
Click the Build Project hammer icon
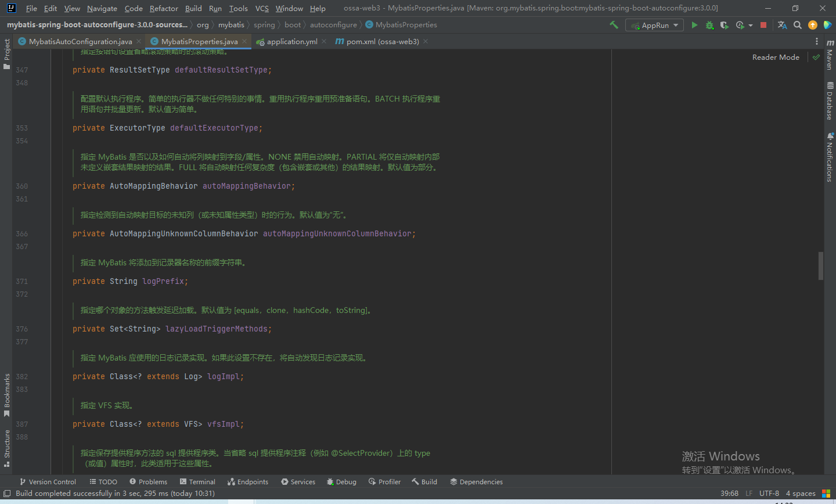tap(614, 25)
